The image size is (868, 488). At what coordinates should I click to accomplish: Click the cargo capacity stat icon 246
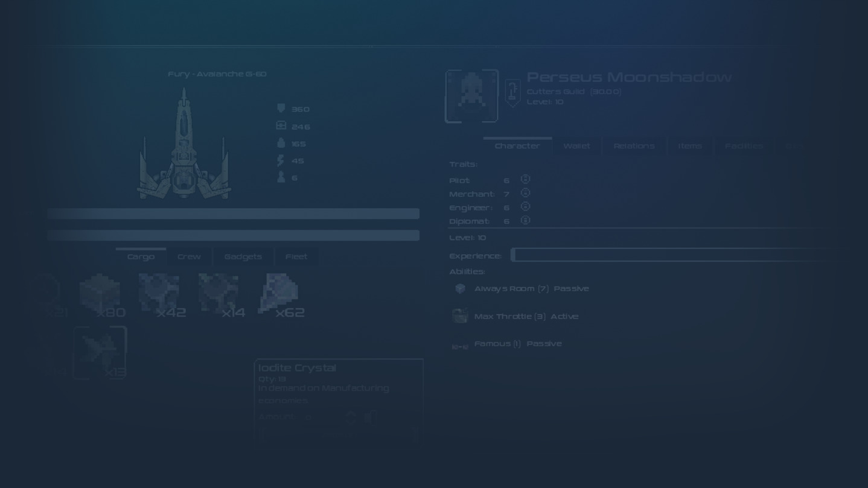pyautogui.click(x=281, y=125)
